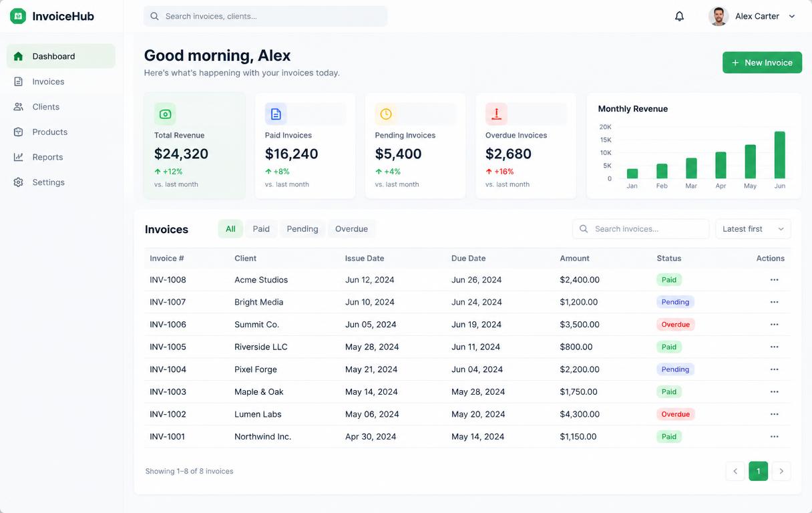Open the notifications bell
This screenshot has height=513, width=812.
point(679,16)
